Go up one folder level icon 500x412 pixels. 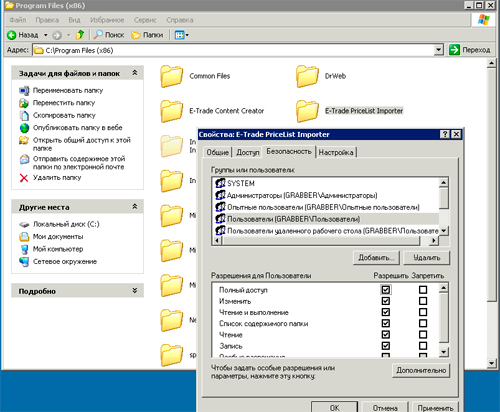[x=80, y=35]
